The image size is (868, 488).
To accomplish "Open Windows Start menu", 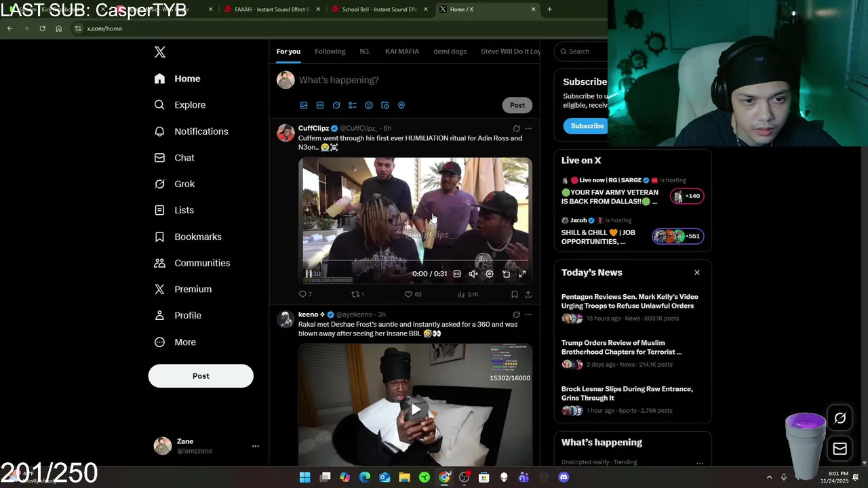I will point(305,477).
